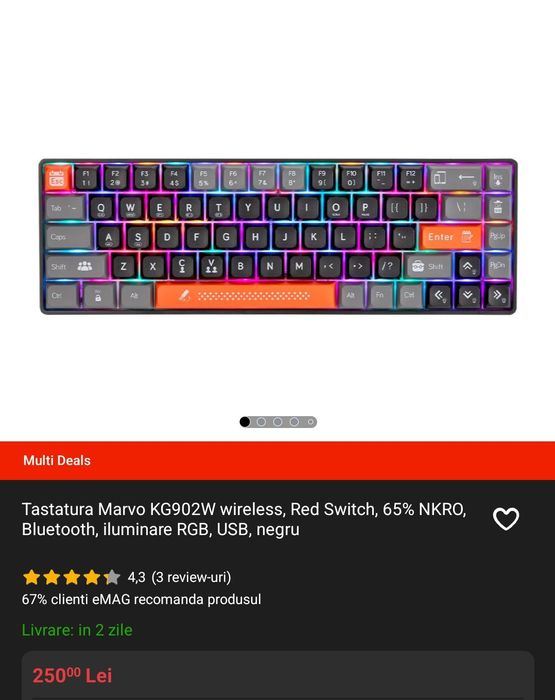The image size is (555, 700).
Task: Open the keyboard product image
Action: pyautogui.click(x=278, y=236)
